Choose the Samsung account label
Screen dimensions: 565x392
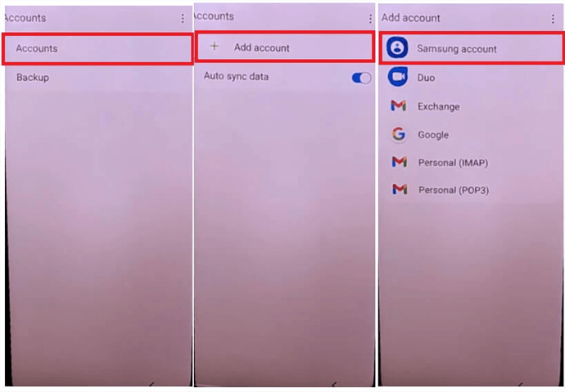[x=457, y=48]
